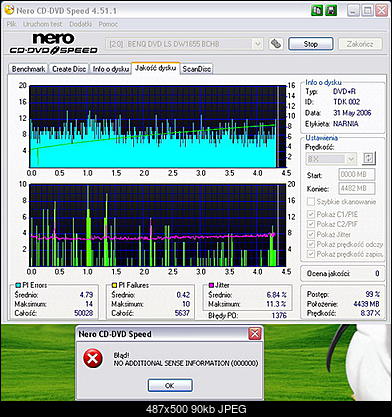The height and width of the screenshot is (417, 392).
Task: Click the PI Errors top graph
Action: [x=158, y=127]
